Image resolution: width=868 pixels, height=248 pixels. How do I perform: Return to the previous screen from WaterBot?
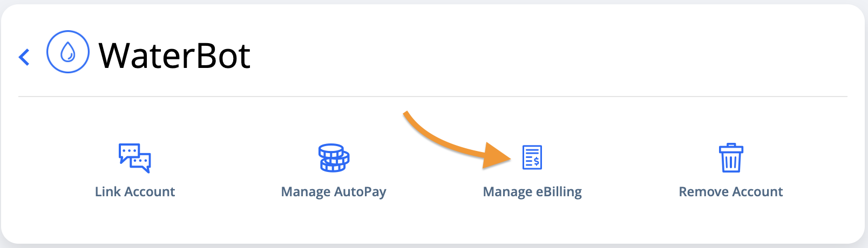(x=24, y=57)
